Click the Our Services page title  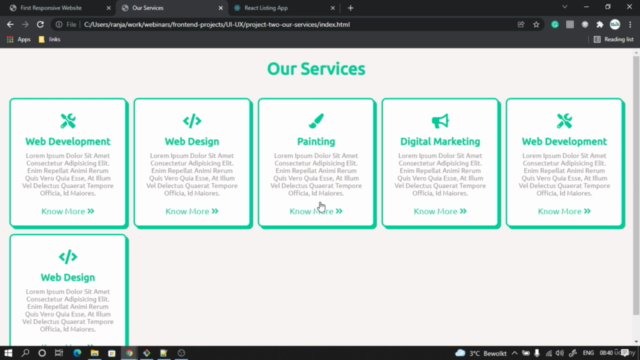pos(316,69)
